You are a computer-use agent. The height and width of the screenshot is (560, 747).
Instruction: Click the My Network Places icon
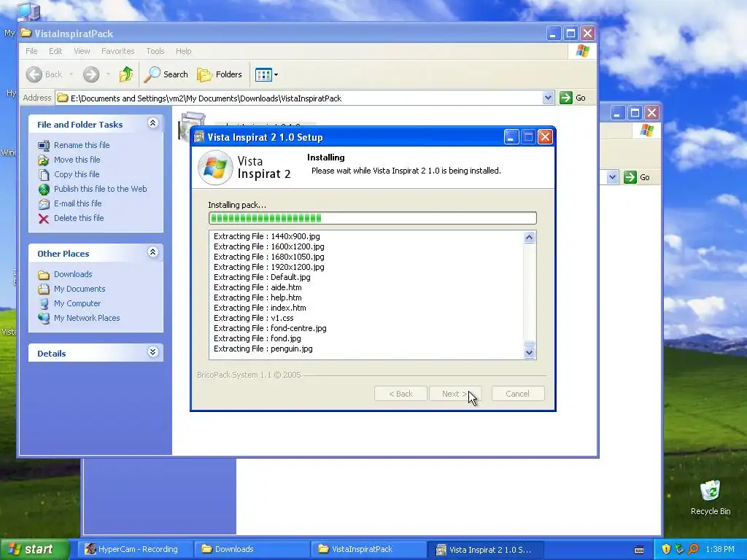click(x=44, y=318)
